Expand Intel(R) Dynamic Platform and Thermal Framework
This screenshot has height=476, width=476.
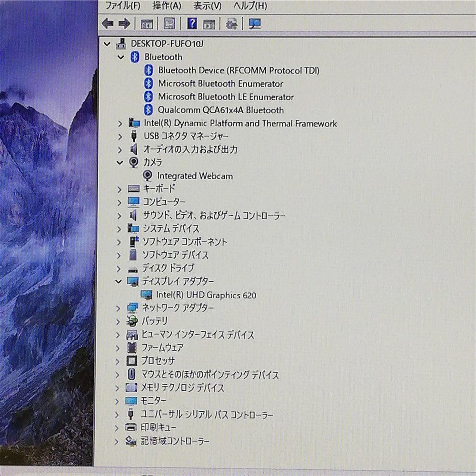click(x=120, y=124)
